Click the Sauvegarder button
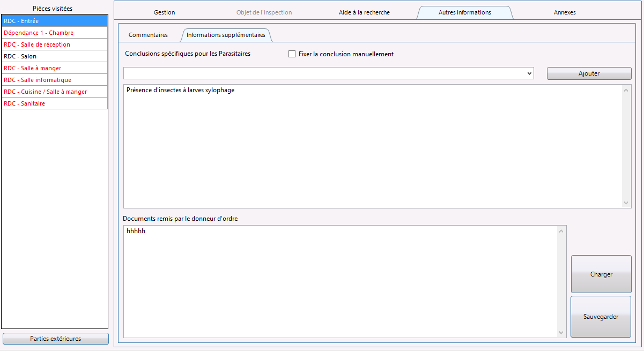Image resolution: width=644 pixels, height=351 pixels. click(x=601, y=317)
